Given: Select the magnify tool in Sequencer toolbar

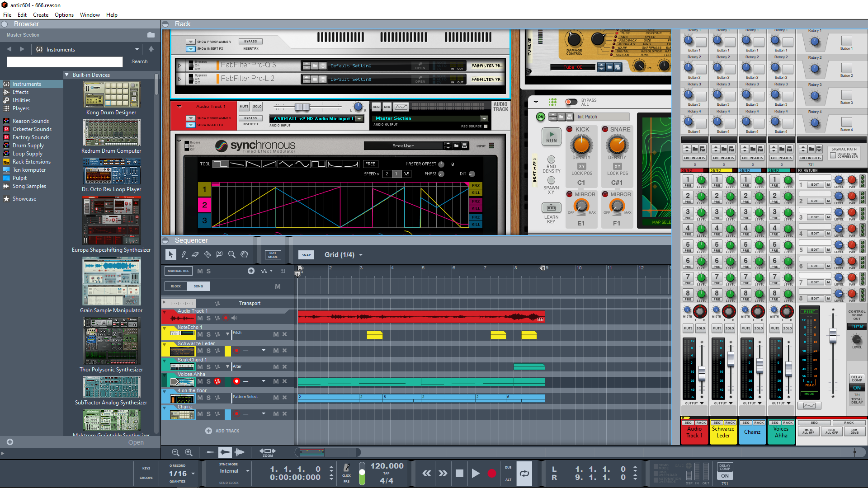Looking at the screenshot, I should (232, 255).
